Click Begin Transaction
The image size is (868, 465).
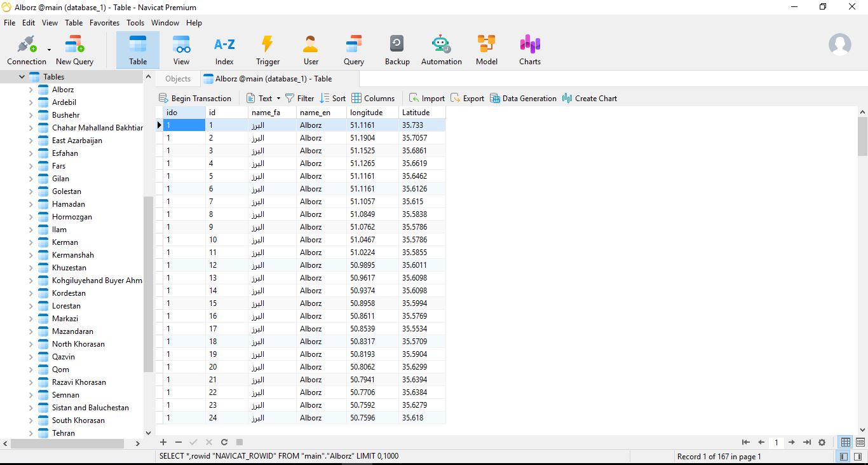(x=195, y=98)
